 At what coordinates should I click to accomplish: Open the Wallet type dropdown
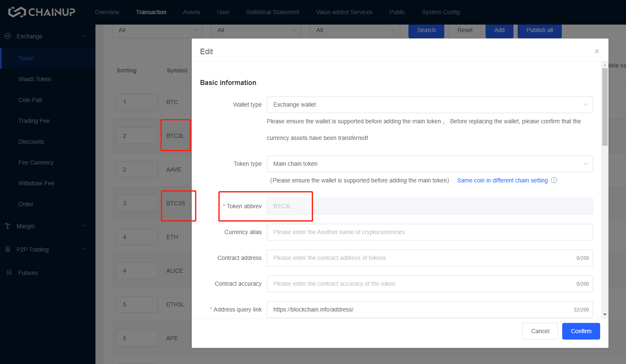429,105
